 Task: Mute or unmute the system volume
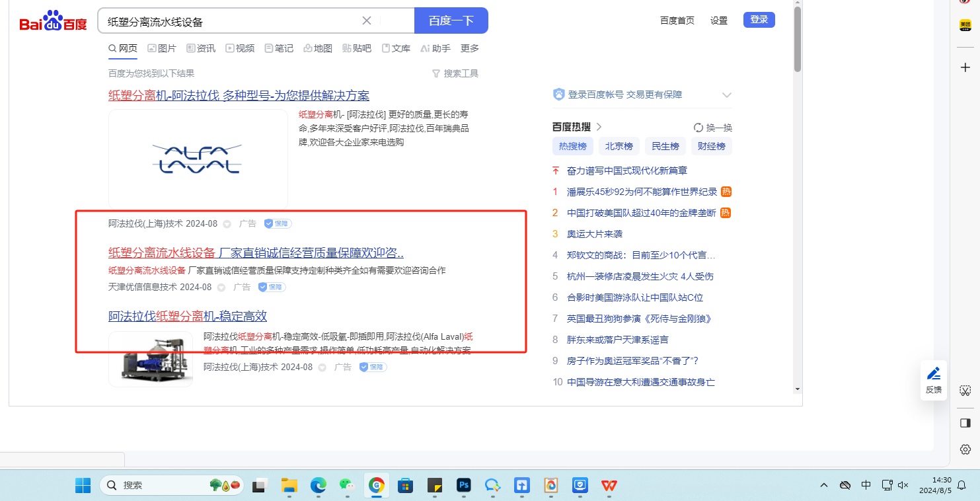tap(903, 485)
